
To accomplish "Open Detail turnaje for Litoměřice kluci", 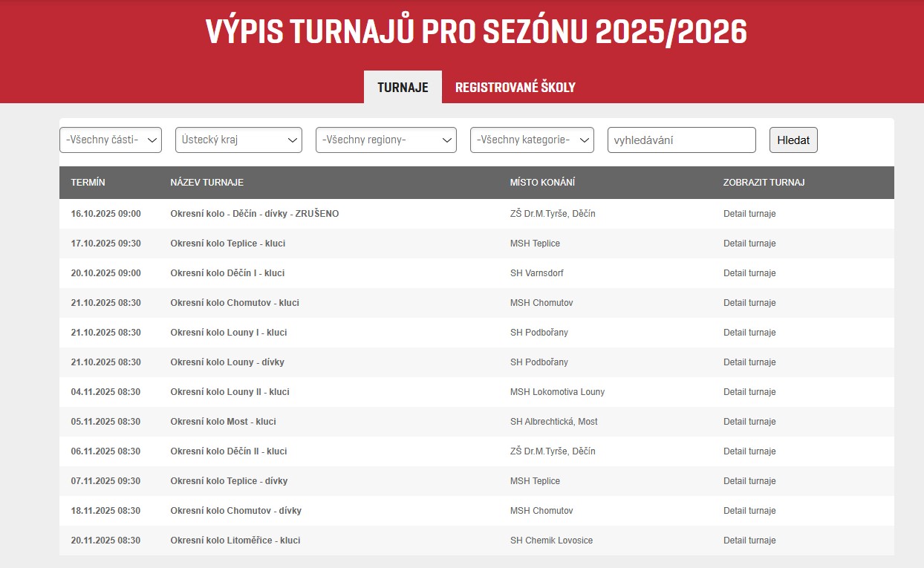I will [749, 541].
